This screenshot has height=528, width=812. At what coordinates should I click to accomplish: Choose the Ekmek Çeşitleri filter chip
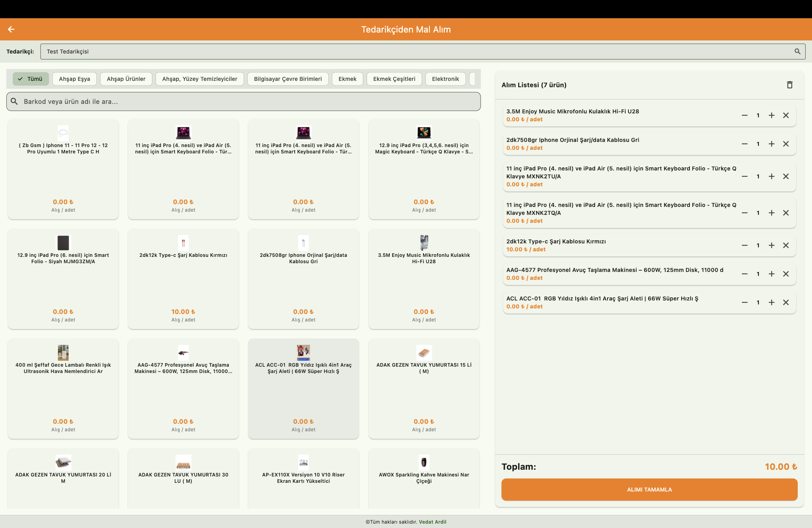pos(394,79)
